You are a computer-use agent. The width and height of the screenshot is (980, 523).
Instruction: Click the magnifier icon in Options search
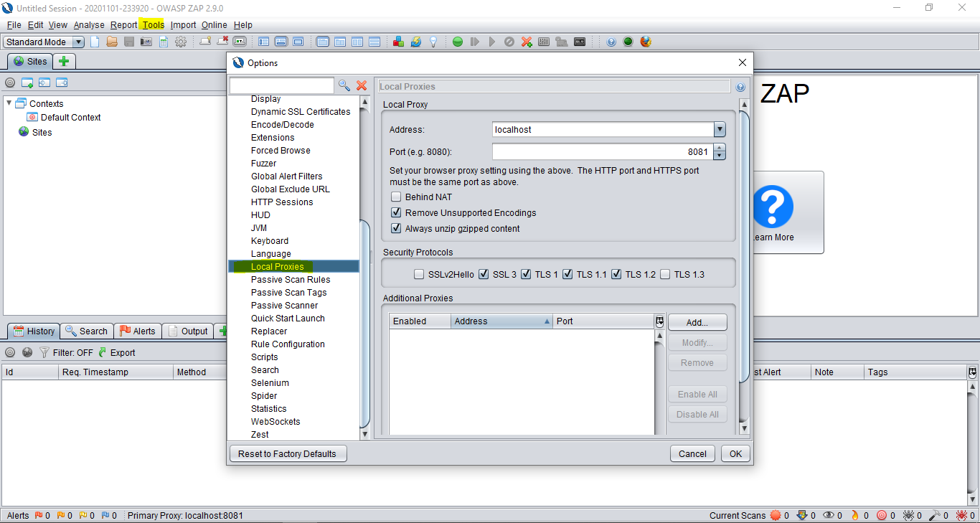point(344,85)
